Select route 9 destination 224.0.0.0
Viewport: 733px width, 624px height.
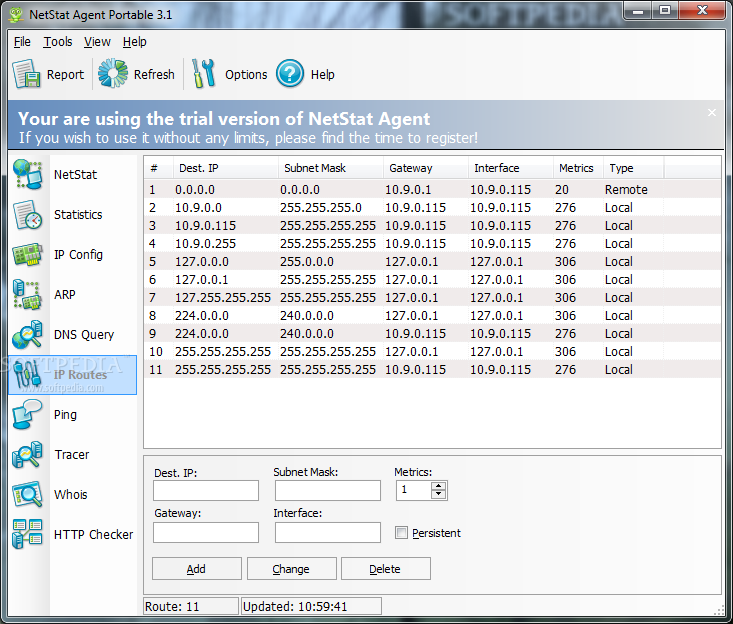click(x=432, y=333)
